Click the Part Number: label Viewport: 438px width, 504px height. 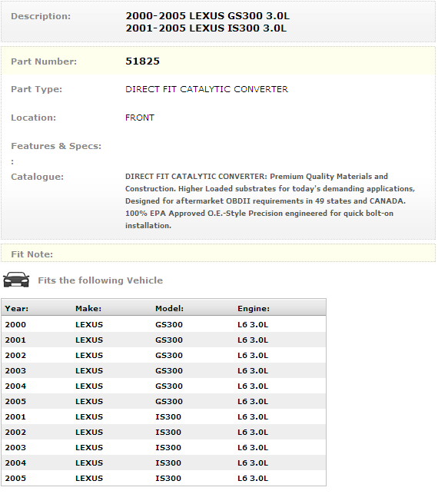coord(44,61)
